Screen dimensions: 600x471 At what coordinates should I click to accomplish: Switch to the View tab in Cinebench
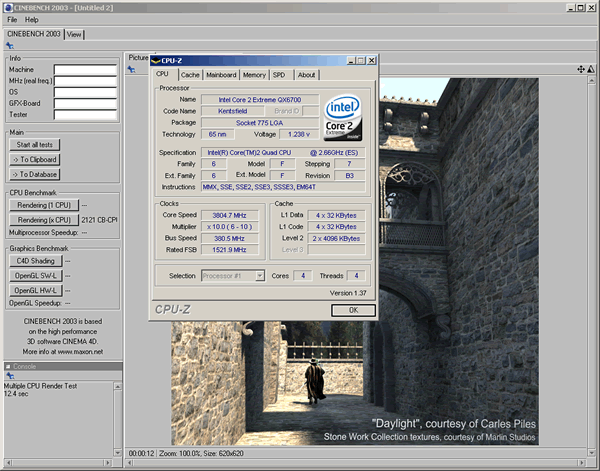tap(74, 34)
